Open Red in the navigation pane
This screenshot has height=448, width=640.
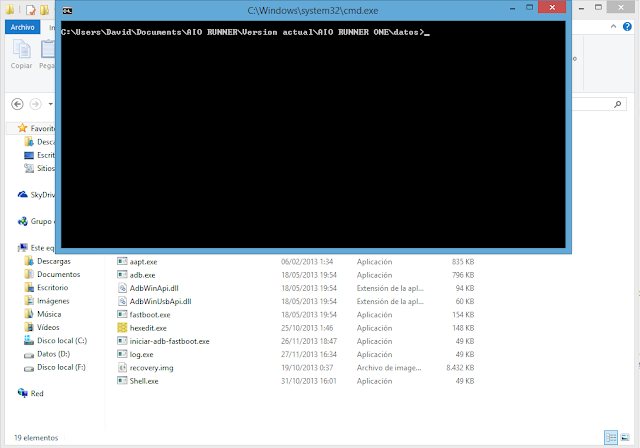pos(31,393)
